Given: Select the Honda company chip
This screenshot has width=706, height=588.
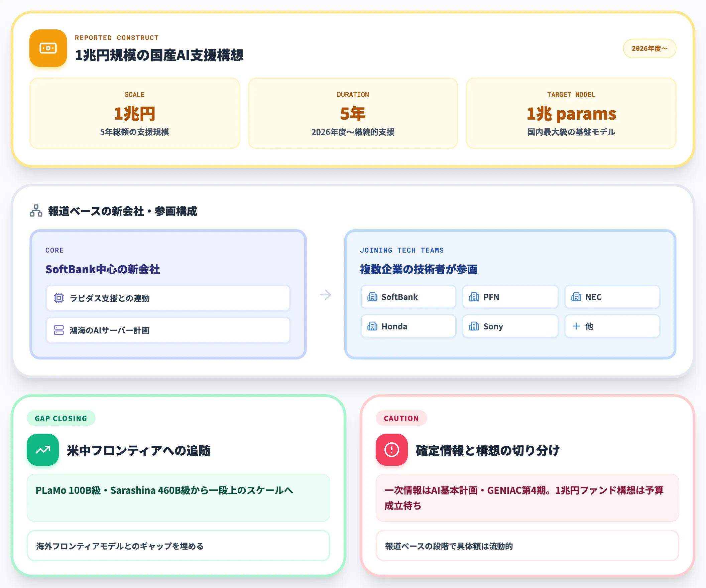Looking at the screenshot, I should [408, 326].
